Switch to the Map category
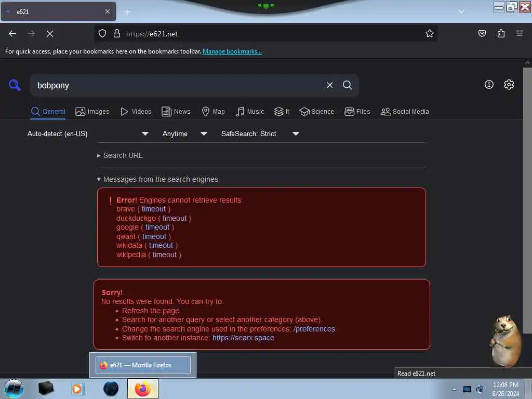The width and height of the screenshot is (532, 399). click(213, 112)
